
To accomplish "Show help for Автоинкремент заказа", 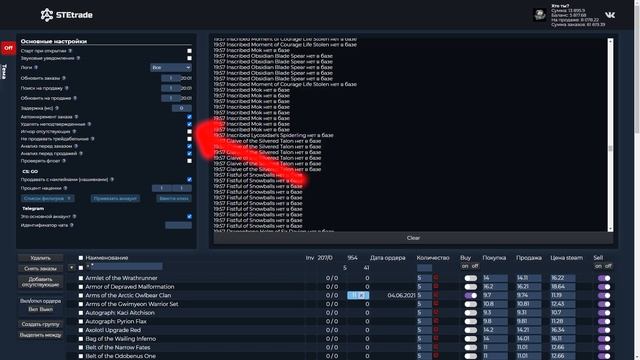I will pyautogui.click(x=76, y=117).
